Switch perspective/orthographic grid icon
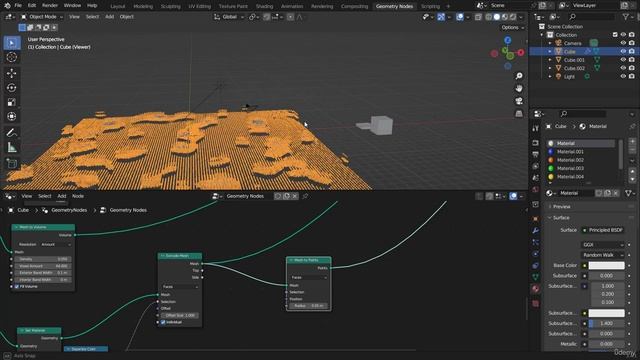The height and width of the screenshot is (360, 640). click(519, 113)
